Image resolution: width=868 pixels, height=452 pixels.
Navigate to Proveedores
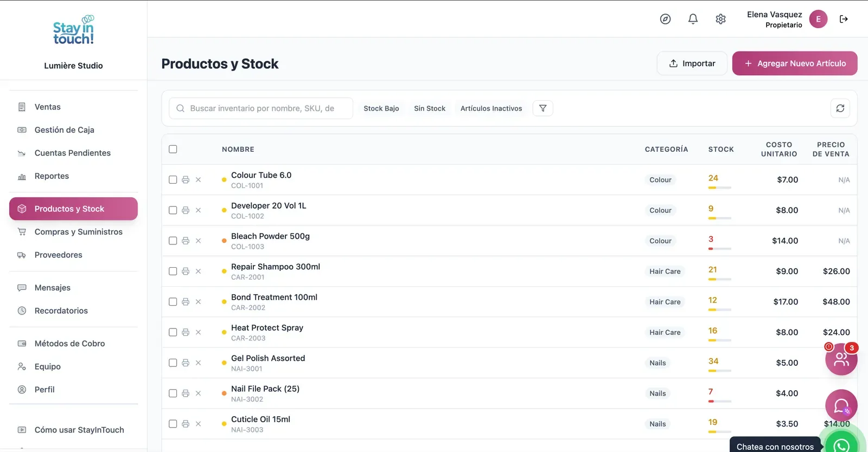[73, 255]
